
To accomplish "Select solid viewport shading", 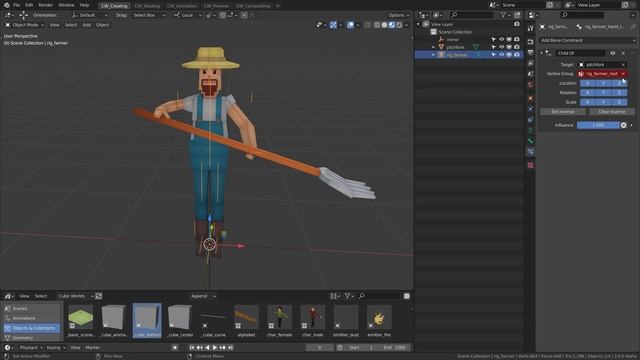I will coord(384,25).
